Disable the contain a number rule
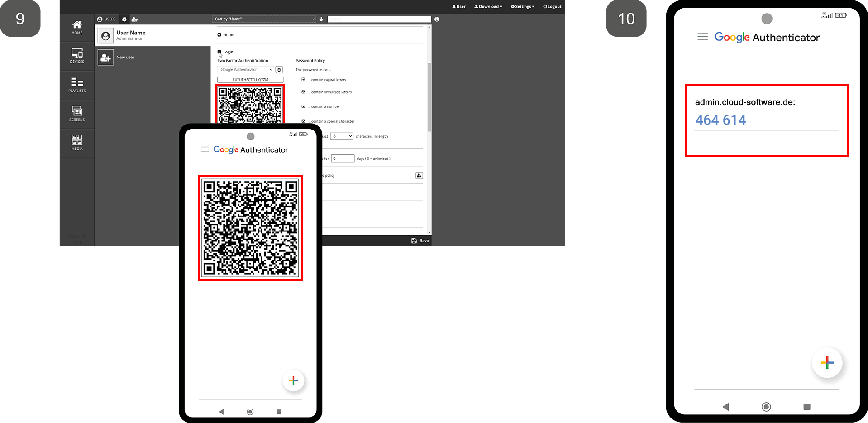Viewport: 868px width, 423px height. 303,106
